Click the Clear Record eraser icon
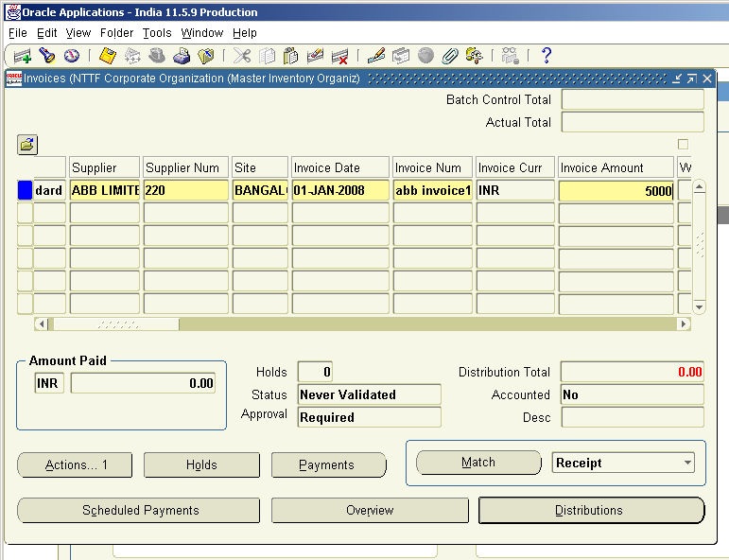729x560 pixels. click(x=315, y=56)
